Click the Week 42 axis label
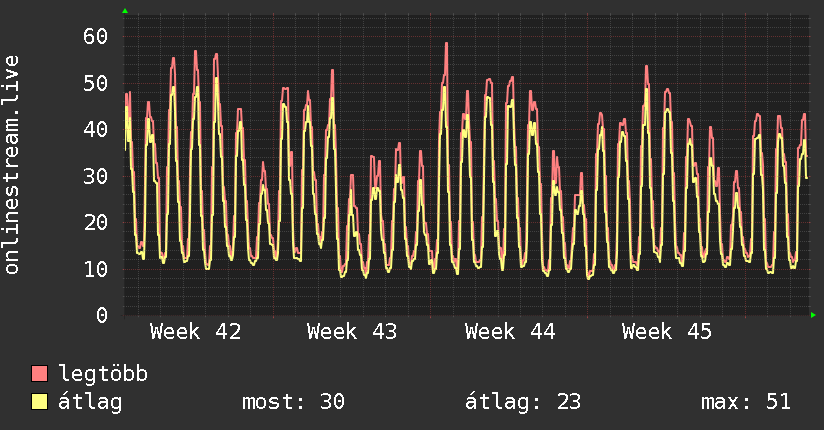824x430 pixels. pos(195,332)
